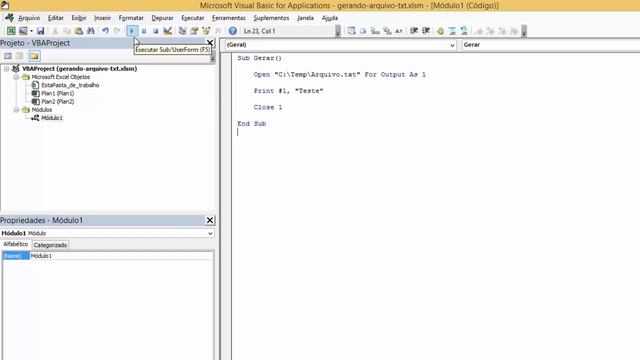Click View Object icon in Project panel
The width and height of the screenshot is (640, 360).
coord(20,56)
